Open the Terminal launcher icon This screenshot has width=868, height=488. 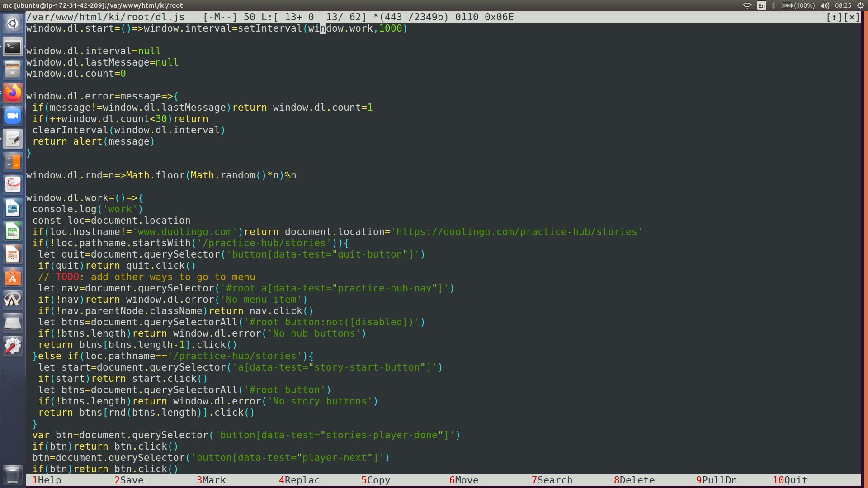[x=13, y=47]
